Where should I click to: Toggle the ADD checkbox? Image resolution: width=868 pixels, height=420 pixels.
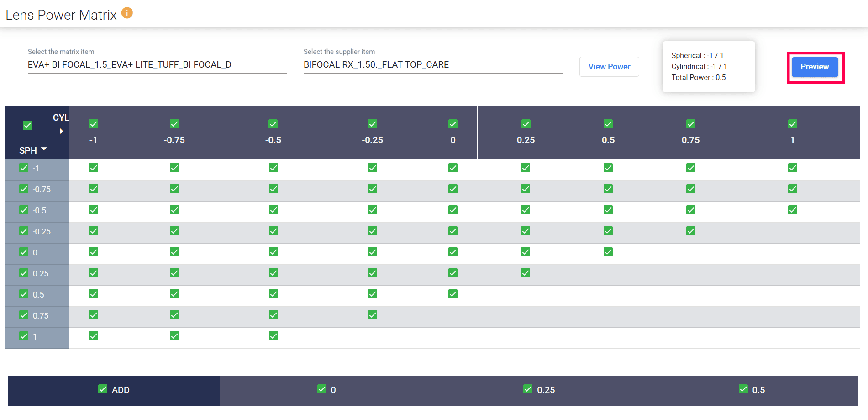coord(103,389)
